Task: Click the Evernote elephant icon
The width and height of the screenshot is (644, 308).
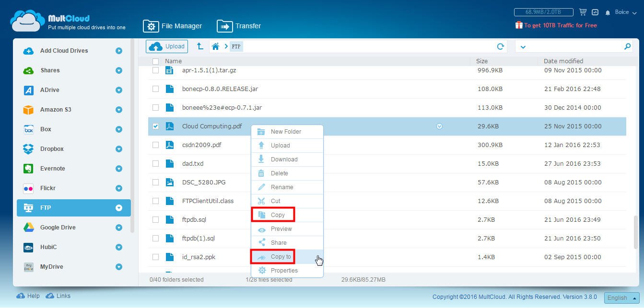Action: click(x=28, y=169)
